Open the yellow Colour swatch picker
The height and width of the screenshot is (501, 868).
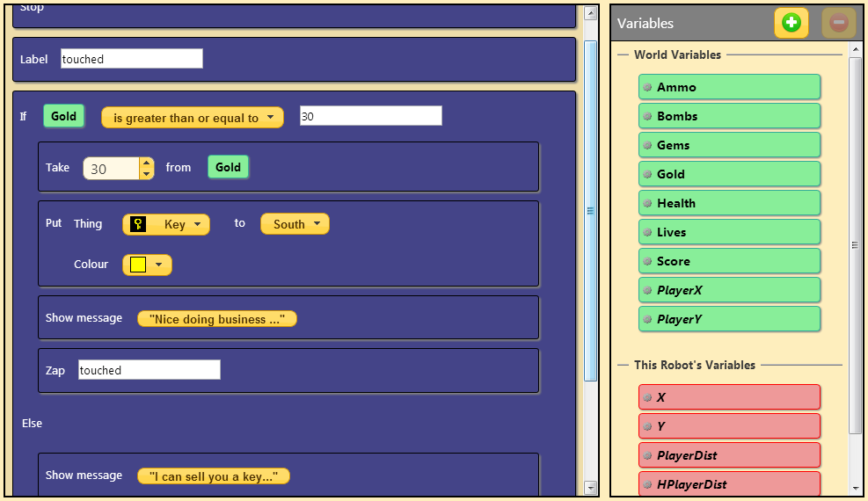click(147, 265)
